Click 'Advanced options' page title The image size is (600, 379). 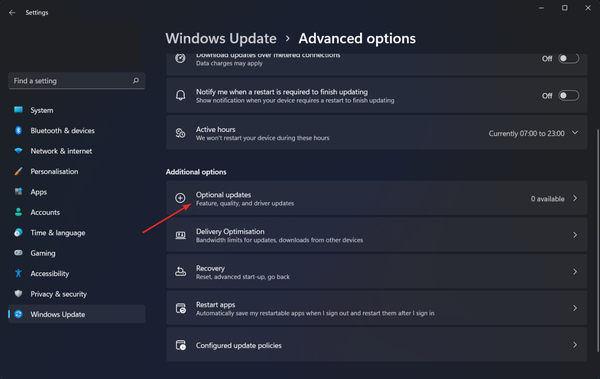tap(357, 38)
